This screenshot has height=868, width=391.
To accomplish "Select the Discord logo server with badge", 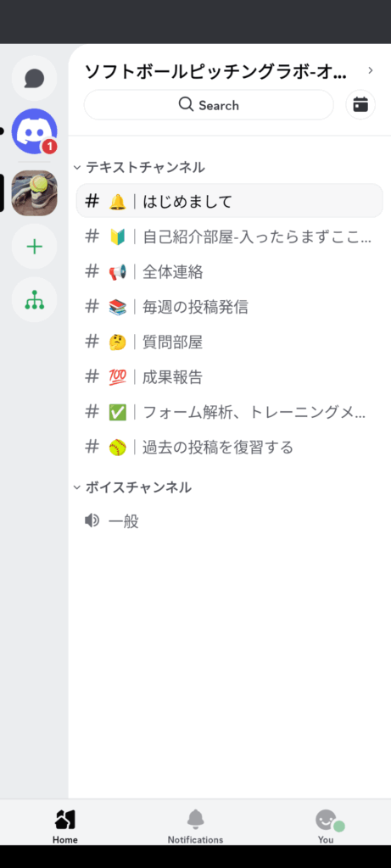I will 34,131.
